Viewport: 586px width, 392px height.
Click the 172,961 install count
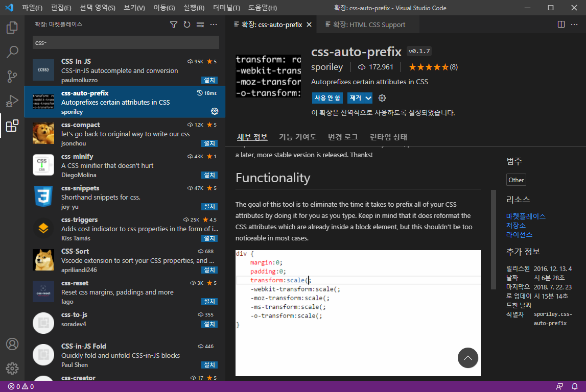coord(376,67)
